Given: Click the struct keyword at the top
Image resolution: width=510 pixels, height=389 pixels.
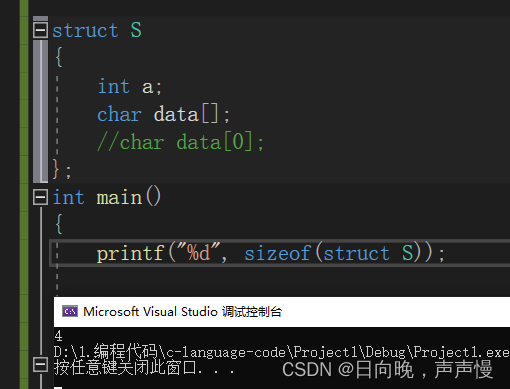Looking at the screenshot, I should [x=85, y=31].
